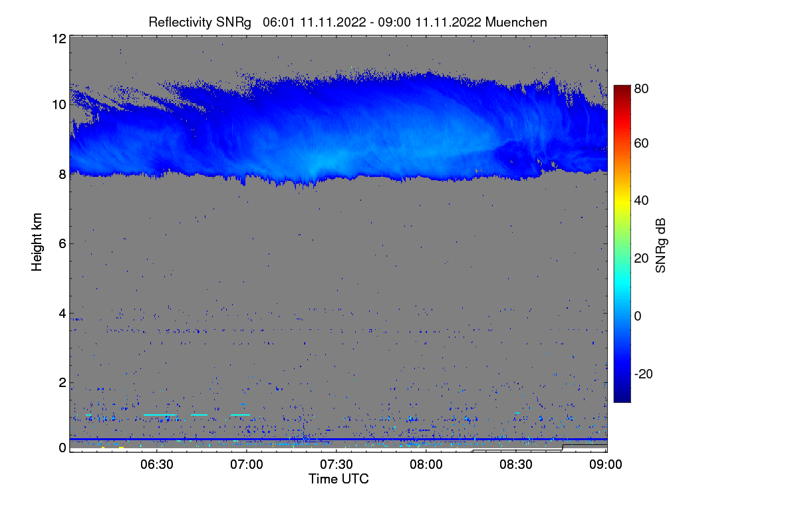The width and height of the screenshot is (798, 532).
Task: Click the x-axis tick label 09:00
Action: coord(606,464)
